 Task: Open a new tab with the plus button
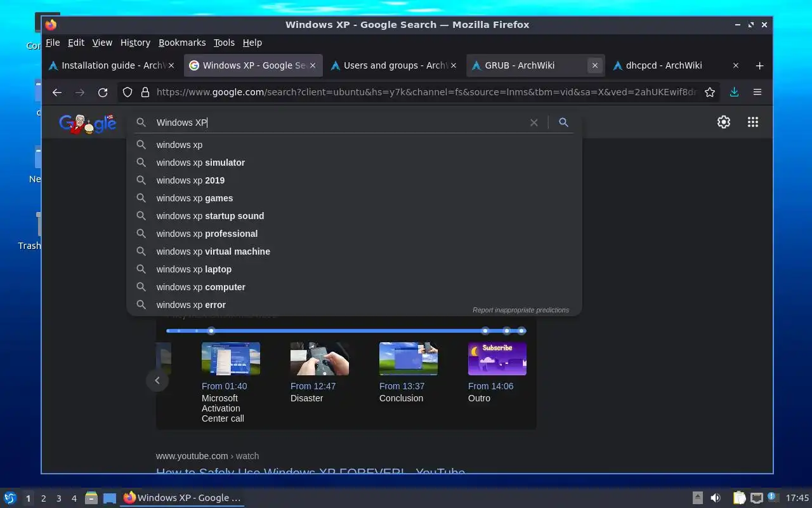(x=759, y=65)
